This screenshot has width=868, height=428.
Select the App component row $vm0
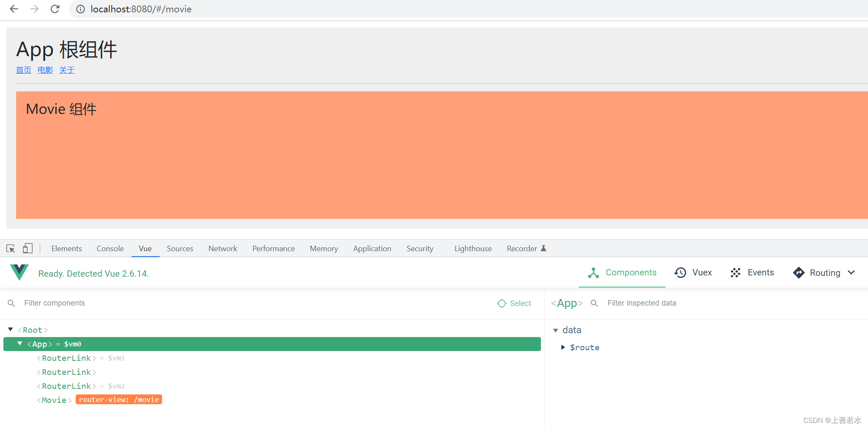tap(272, 344)
